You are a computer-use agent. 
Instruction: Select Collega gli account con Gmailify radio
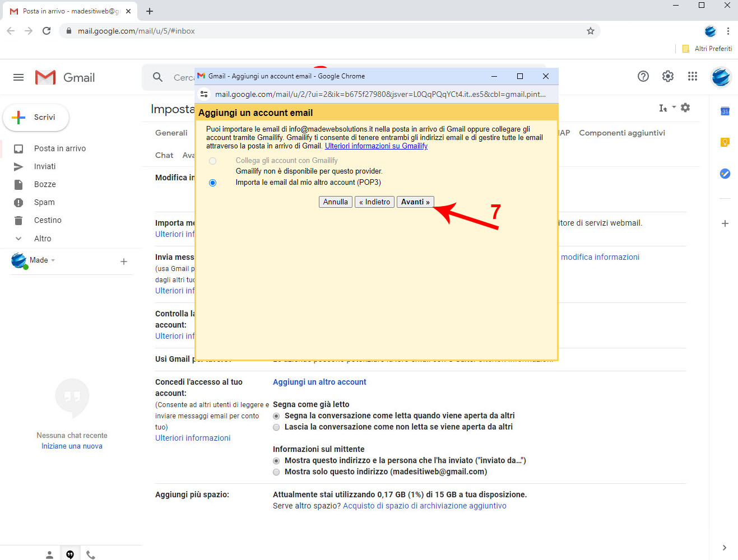[x=212, y=161]
